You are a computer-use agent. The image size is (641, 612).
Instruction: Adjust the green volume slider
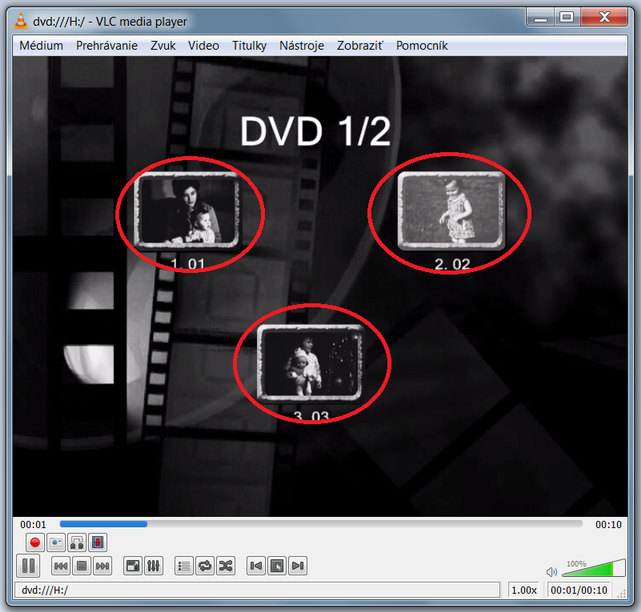click(594, 568)
